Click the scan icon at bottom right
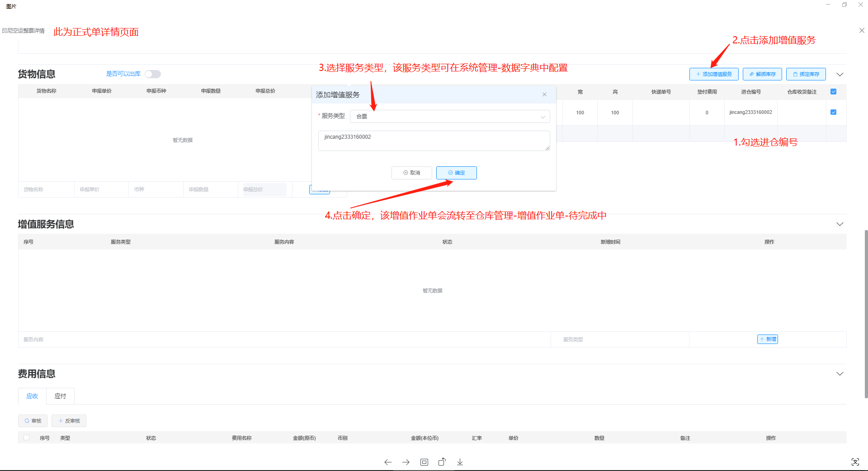This screenshot has height=471, width=868. click(855, 462)
